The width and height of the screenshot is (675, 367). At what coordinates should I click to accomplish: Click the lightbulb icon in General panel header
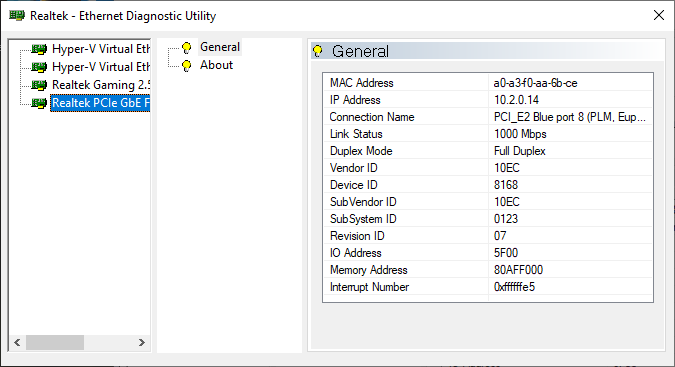318,51
